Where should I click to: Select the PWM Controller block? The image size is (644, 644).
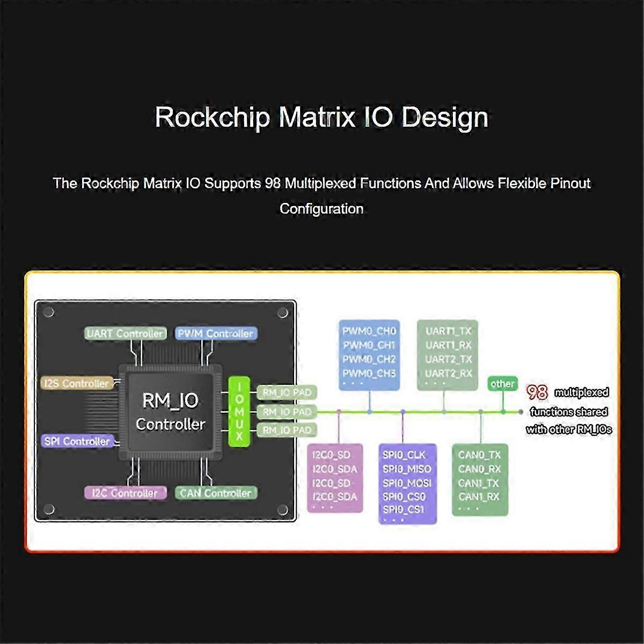(216, 333)
